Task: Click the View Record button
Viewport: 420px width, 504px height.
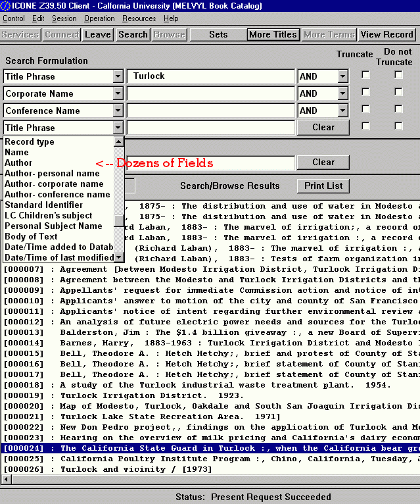Action: pos(386,34)
